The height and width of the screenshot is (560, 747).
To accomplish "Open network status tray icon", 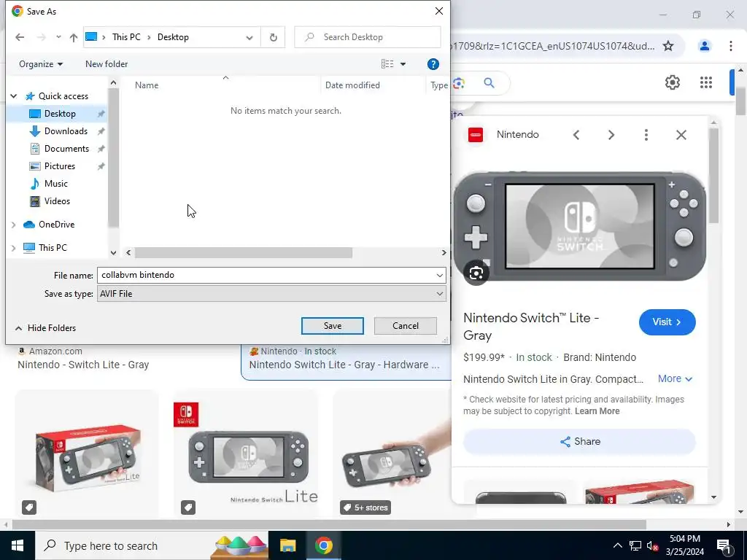I will click(x=635, y=545).
